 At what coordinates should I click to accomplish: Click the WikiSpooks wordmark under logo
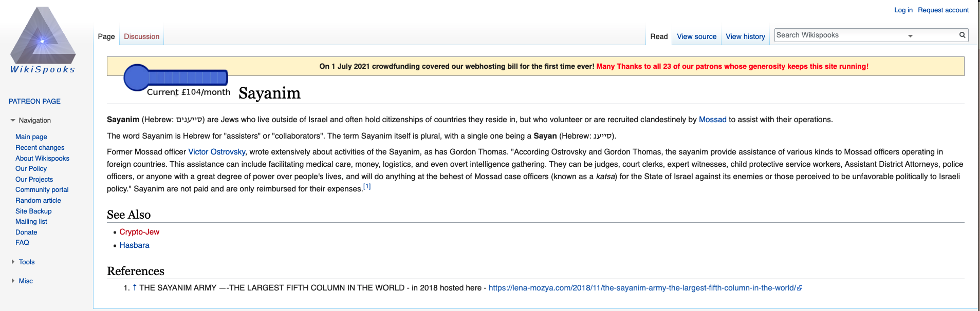tap(43, 69)
